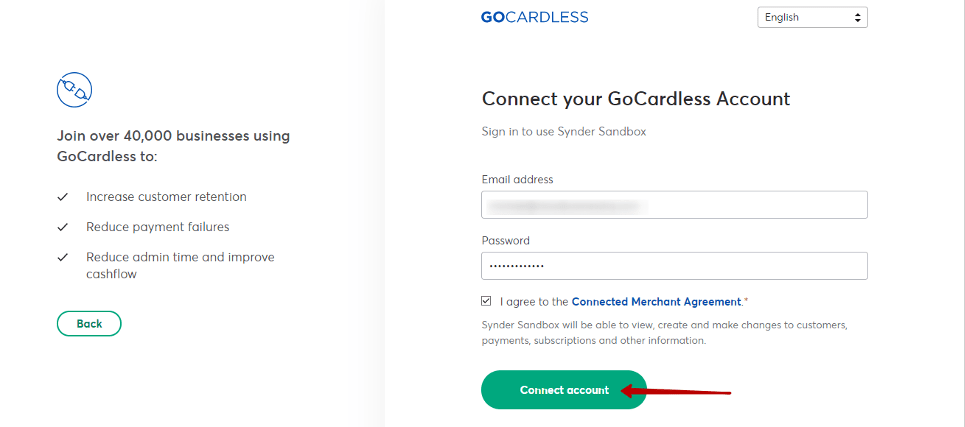This screenshot has width=965, height=427.
Task: Click the checkmark beside Reduce payment failures
Action: tap(62, 228)
